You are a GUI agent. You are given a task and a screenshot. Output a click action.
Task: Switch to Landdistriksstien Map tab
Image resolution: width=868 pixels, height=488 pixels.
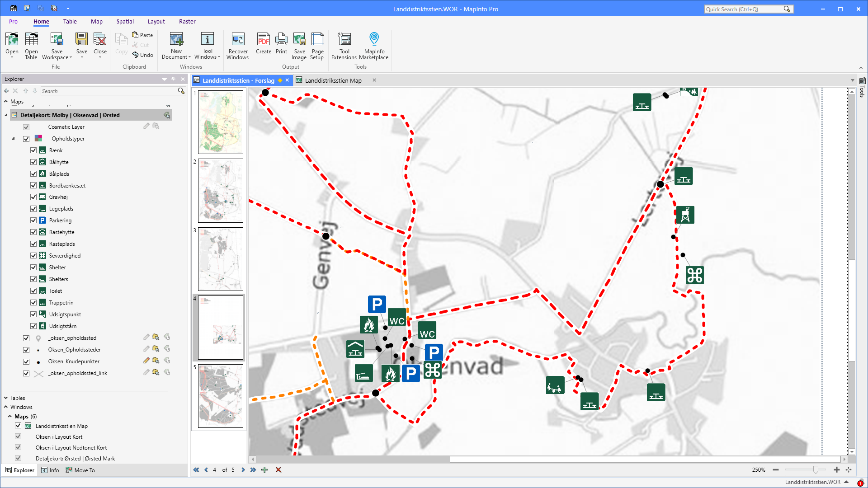pyautogui.click(x=333, y=80)
